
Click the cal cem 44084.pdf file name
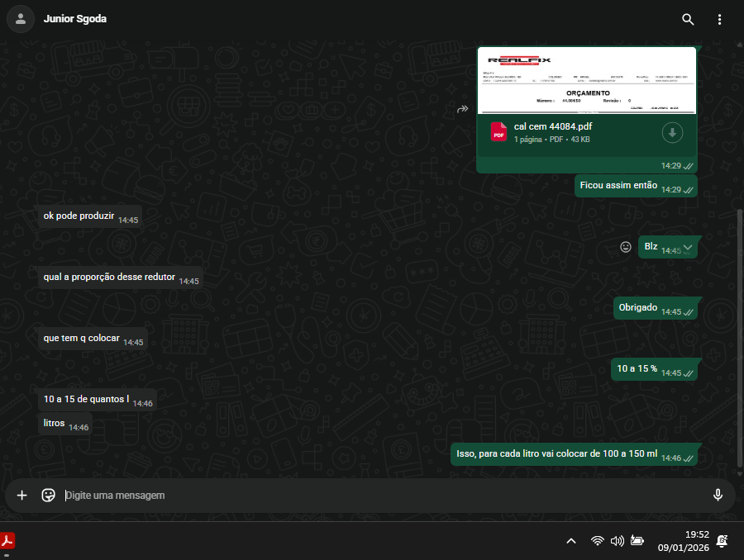click(x=553, y=126)
